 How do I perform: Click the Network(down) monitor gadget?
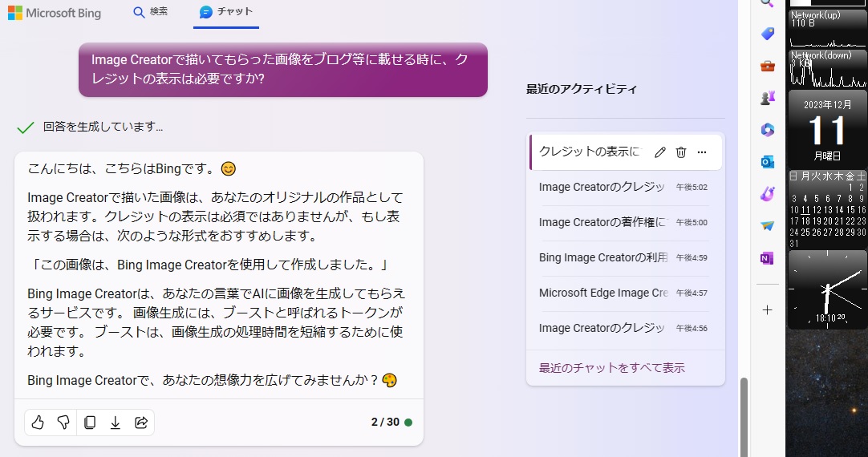coord(828,69)
